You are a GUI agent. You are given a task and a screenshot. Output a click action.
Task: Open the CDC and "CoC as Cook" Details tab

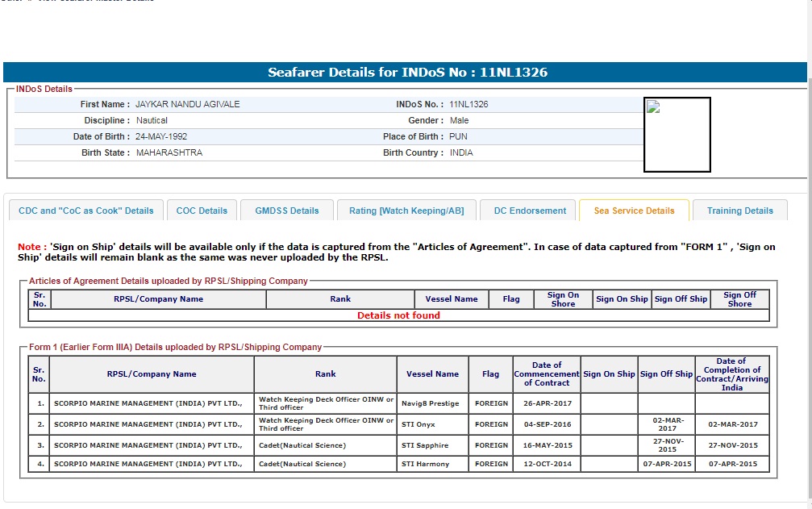(x=85, y=211)
